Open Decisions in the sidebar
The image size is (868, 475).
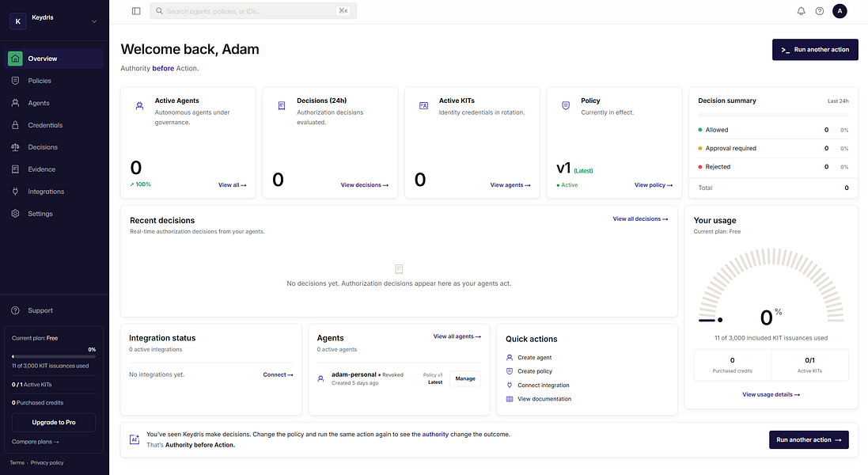click(x=55, y=147)
